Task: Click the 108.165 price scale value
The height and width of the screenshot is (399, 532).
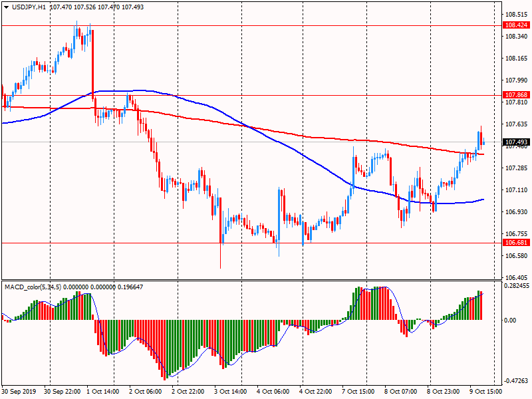Action: point(517,59)
